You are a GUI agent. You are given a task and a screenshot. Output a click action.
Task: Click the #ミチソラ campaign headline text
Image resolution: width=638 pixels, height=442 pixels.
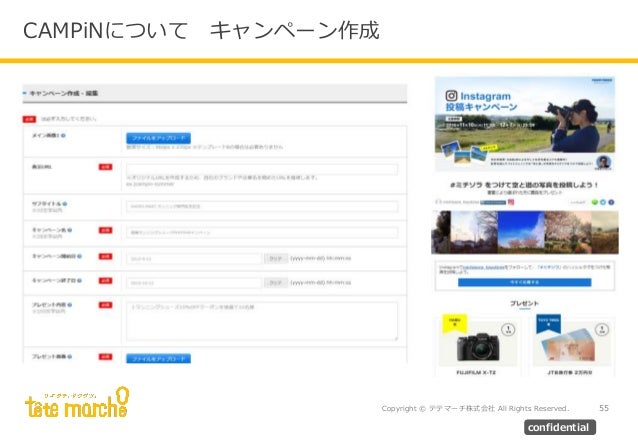pos(524,185)
